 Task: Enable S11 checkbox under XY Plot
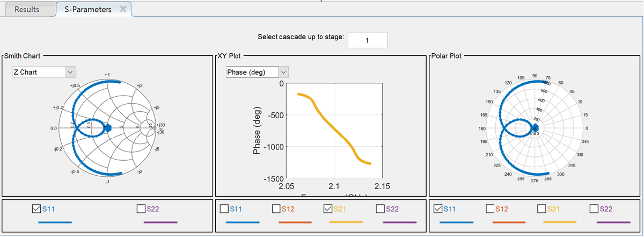[224, 209]
